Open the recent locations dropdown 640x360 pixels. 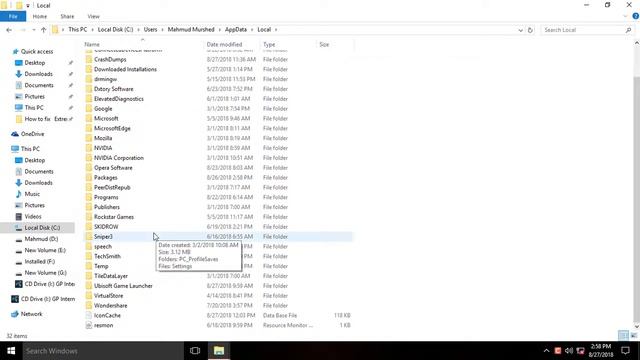(x=33, y=30)
